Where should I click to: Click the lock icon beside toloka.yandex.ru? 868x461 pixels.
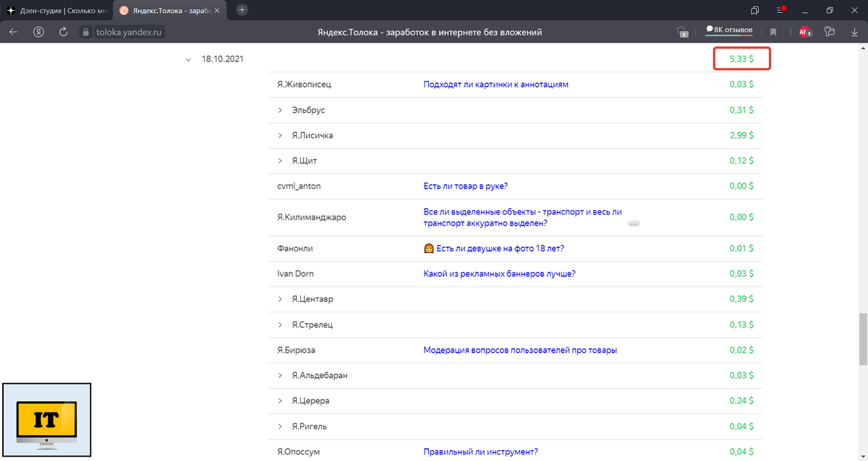click(x=85, y=33)
